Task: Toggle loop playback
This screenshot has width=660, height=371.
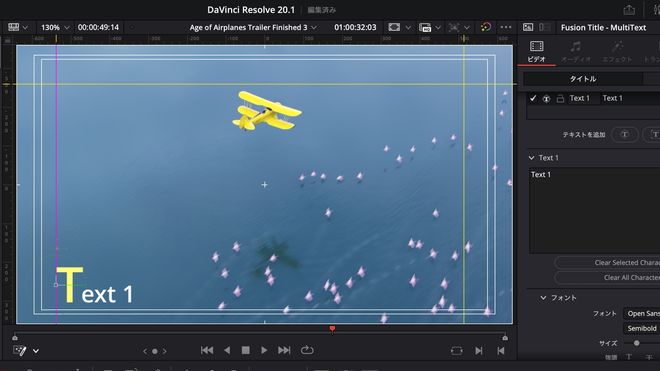Action: click(307, 350)
